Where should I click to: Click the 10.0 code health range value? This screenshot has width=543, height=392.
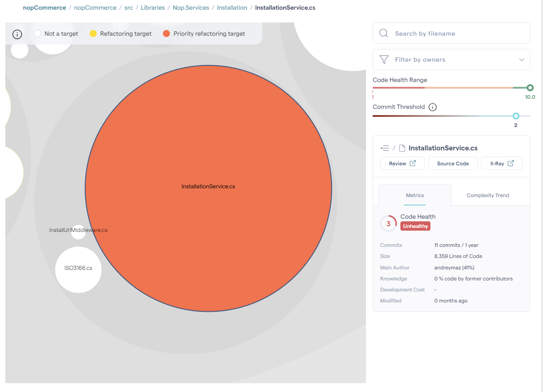click(x=530, y=97)
